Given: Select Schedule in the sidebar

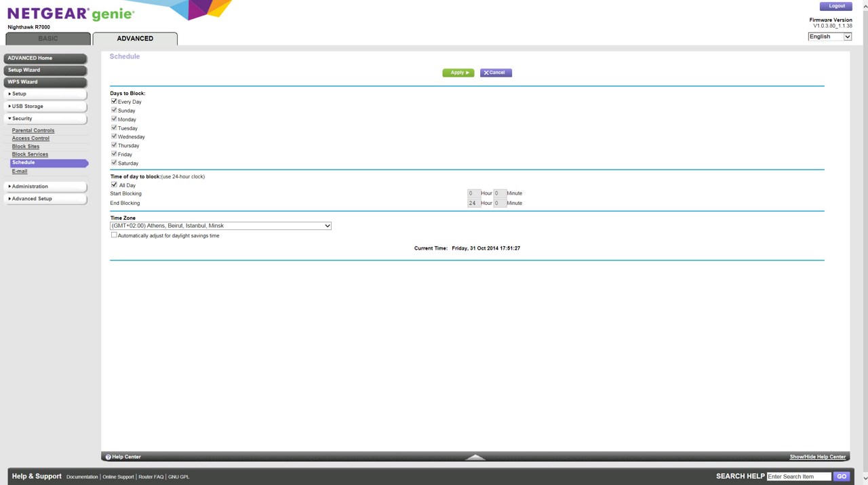Looking at the screenshot, I should (x=49, y=163).
